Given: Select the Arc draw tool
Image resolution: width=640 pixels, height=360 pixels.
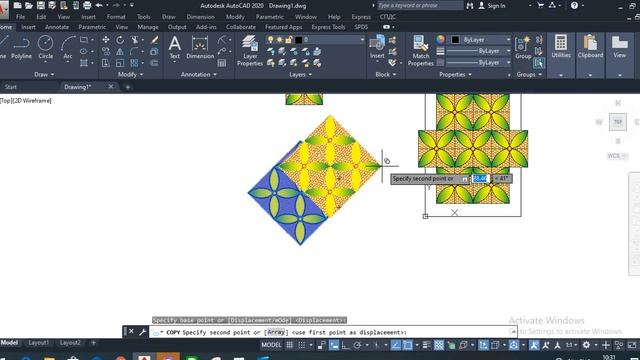Looking at the screenshot, I should [x=68, y=48].
